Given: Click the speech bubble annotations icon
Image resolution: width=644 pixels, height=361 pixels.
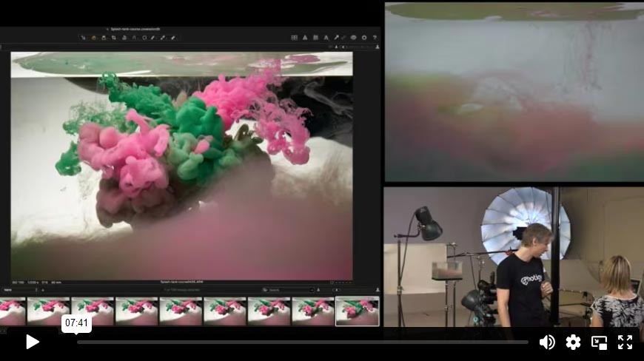Looking at the screenshot, I should (353, 37).
